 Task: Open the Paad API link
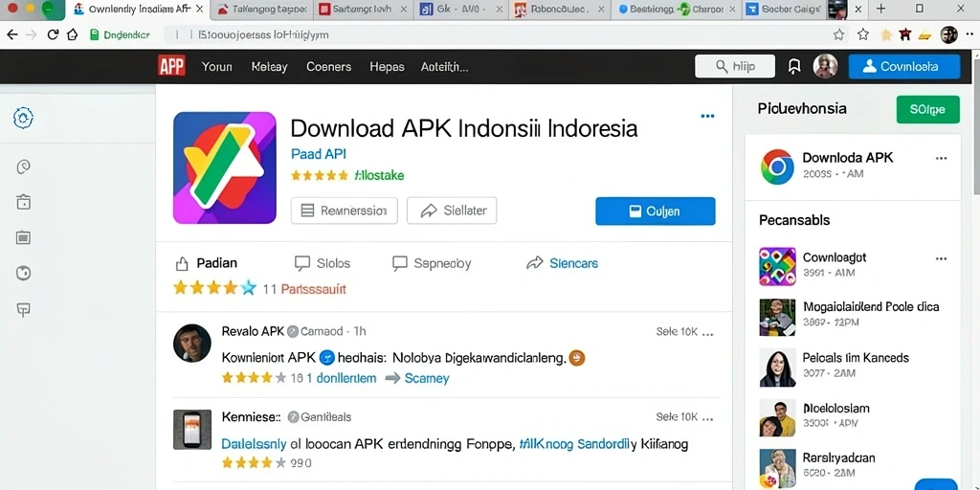[318, 154]
